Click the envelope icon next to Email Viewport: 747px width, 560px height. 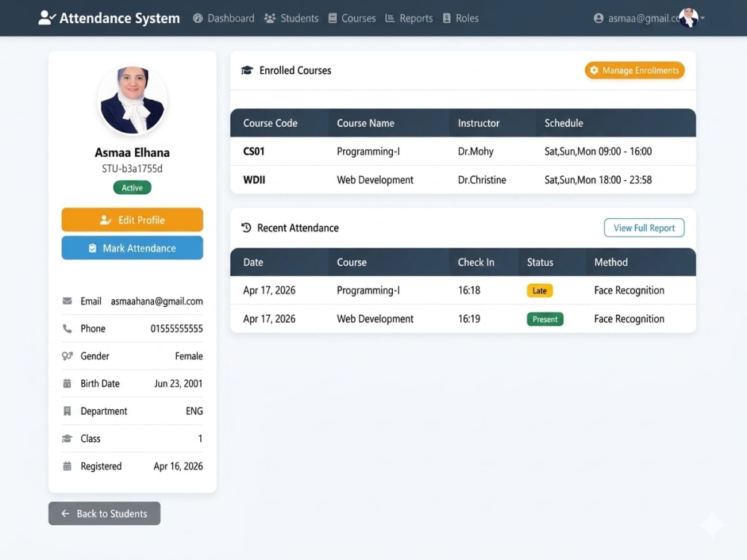pos(67,301)
